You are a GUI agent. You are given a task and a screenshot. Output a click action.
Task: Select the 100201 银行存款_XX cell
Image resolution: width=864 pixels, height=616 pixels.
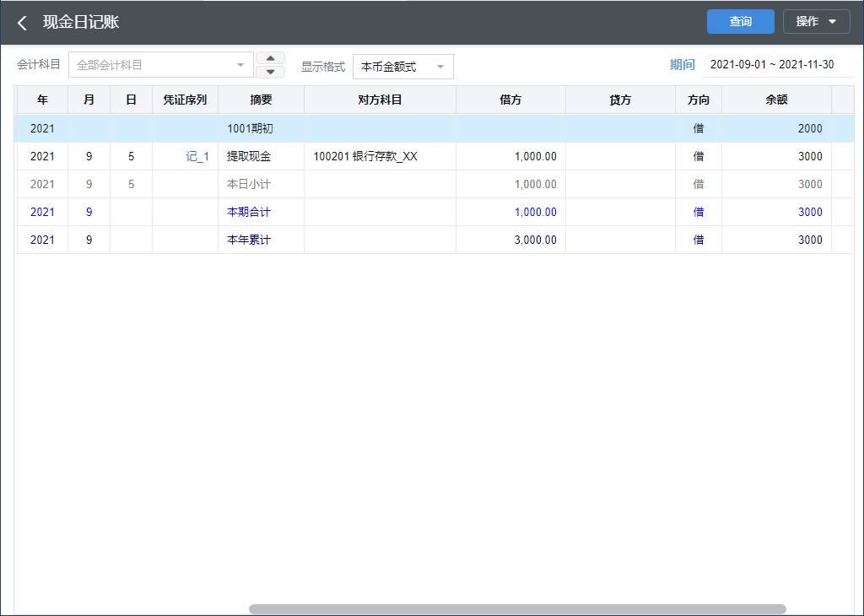click(381, 156)
